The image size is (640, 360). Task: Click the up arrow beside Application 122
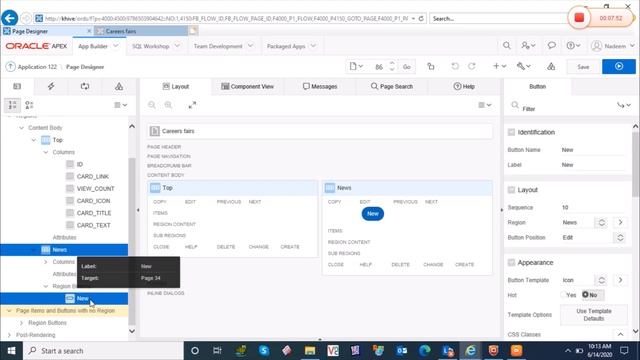click(10, 67)
